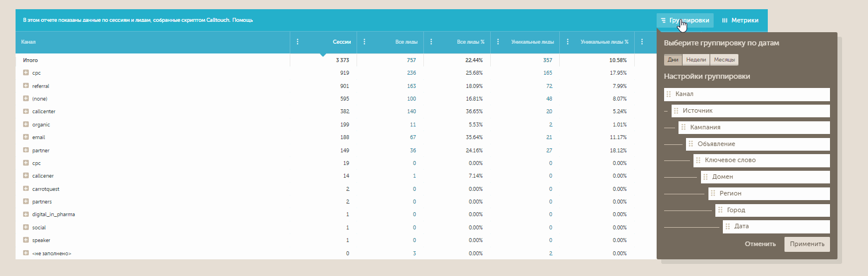The image size is (868, 276).
Task: Click drag handle of Источник grouping
Action: click(676, 111)
